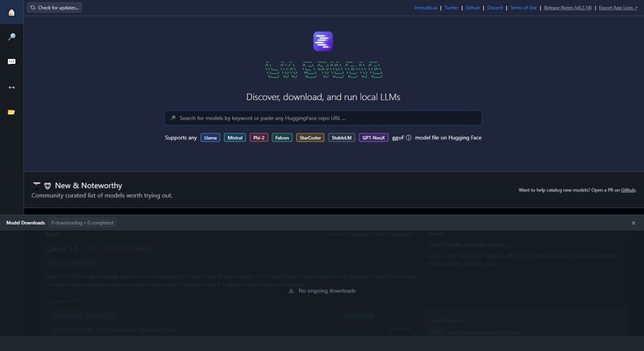Click the LM Studio app logo

[x=322, y=41]
